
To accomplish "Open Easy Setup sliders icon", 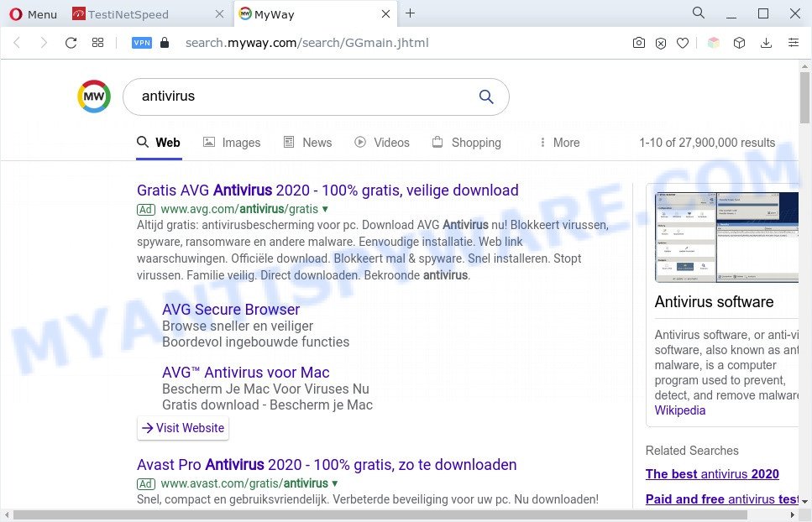I will (x=794, y=43).
